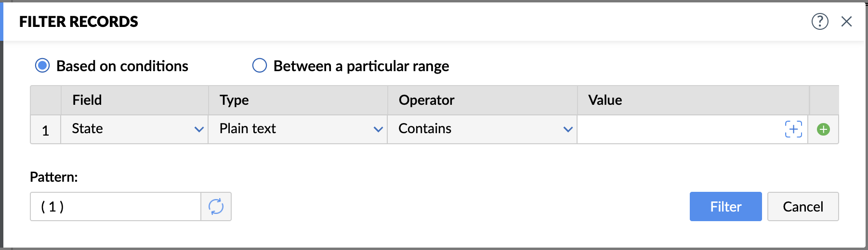The height and width of the screenshot is (250, 868).
Task: Focus the Pattern text field
Action: click(116, 207)
